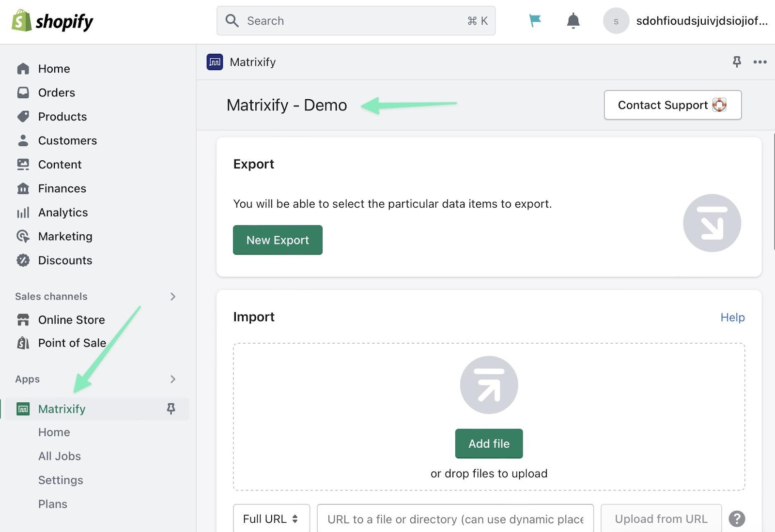Go to All Jobs under Matrixify
Image resolution: width=775 pixels, height=532 pixels.
(x=59, y=456)
